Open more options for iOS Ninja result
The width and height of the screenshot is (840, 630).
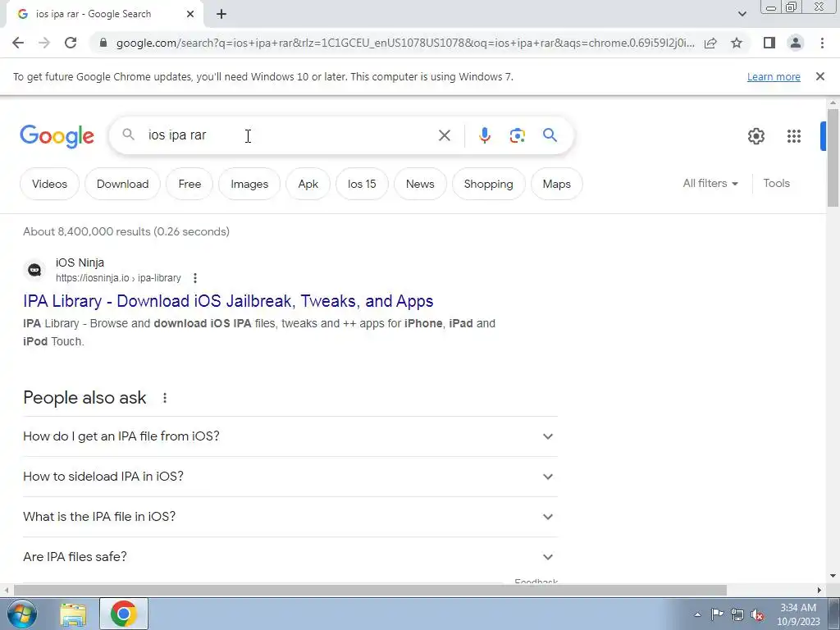195,278
